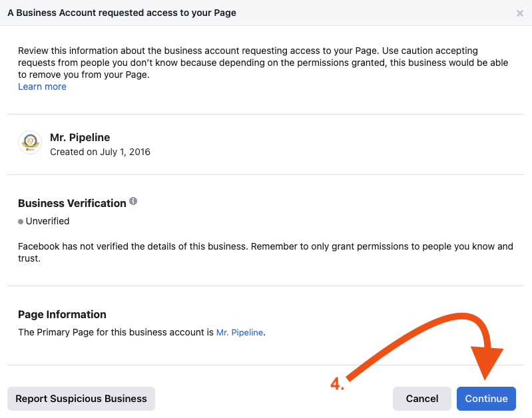This screenshot has width=532, height=418.
Task: Click the Business Verification heading
Action: click(72, 203)
